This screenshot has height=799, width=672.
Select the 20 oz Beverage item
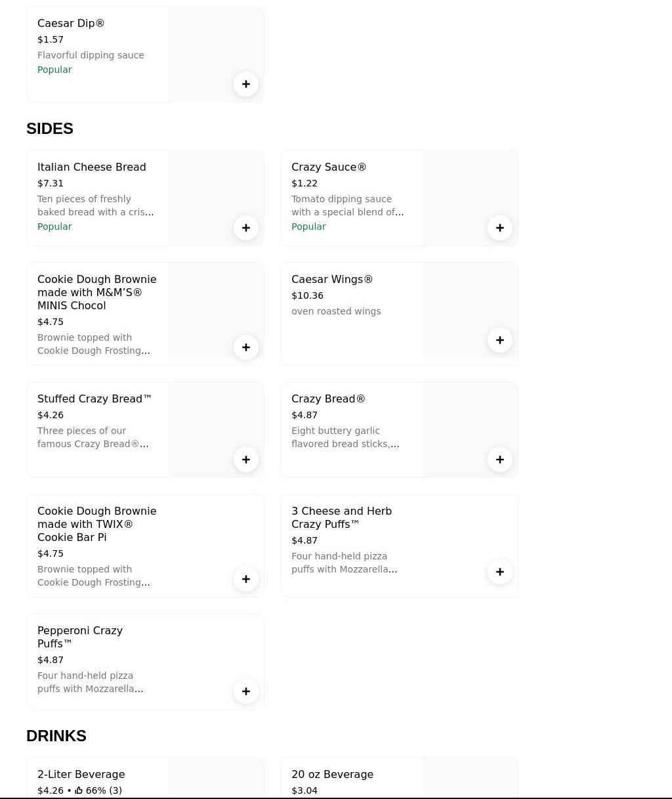point(332,775)
